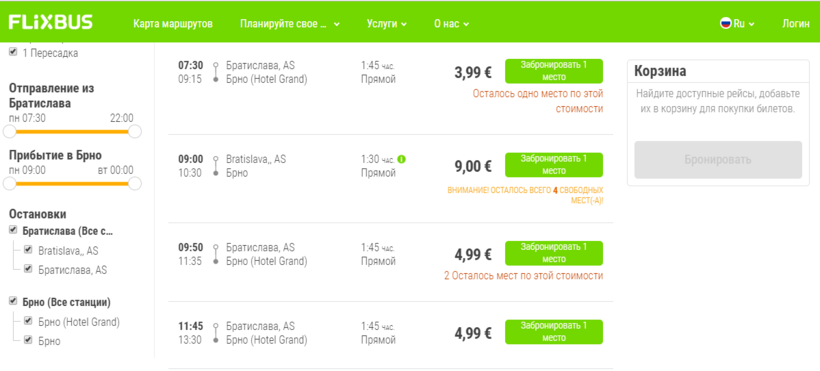820x371 pixels.
Task: Click the disabled Бронировать cart button
Action: [x=718, y=160]
